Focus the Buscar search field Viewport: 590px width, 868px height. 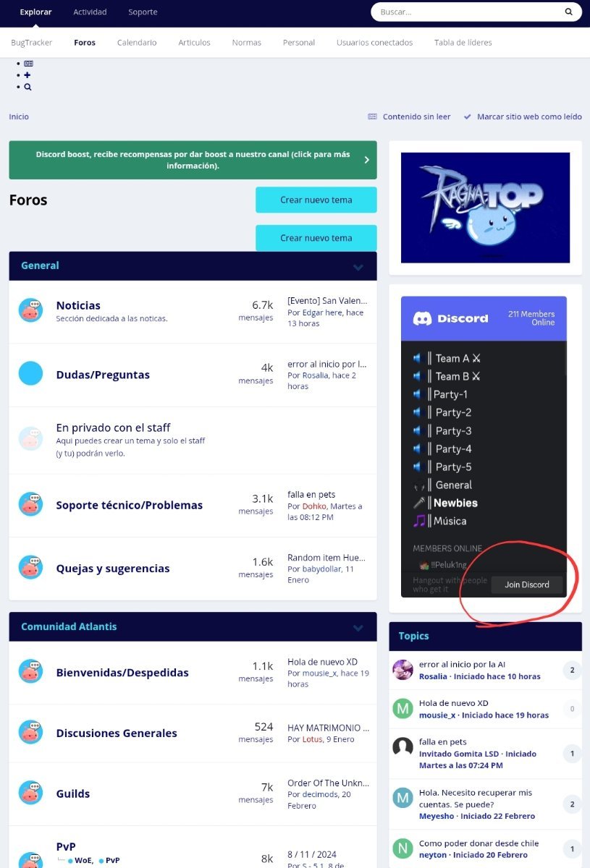pyautogui.click(x=471, y=12)
